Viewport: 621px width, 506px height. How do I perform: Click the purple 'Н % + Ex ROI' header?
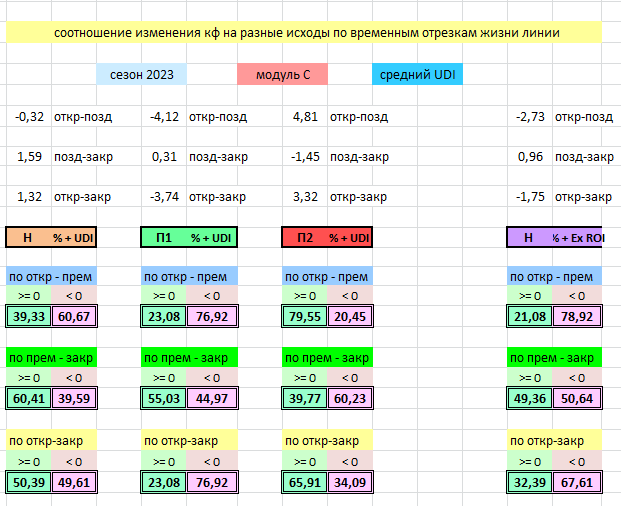pos(554,238)
